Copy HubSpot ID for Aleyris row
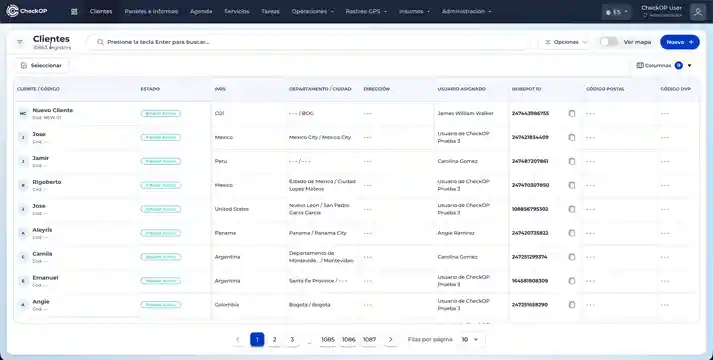 tap(572, 233)
